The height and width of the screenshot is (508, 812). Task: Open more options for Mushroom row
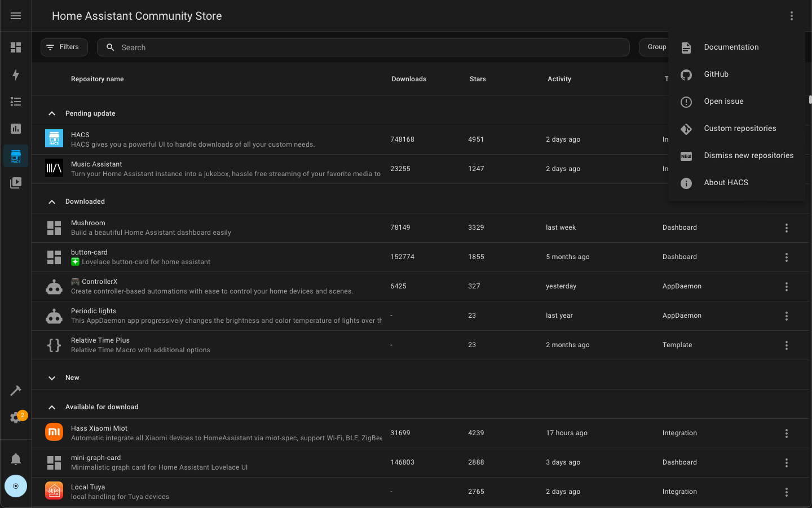pos(787,228)
